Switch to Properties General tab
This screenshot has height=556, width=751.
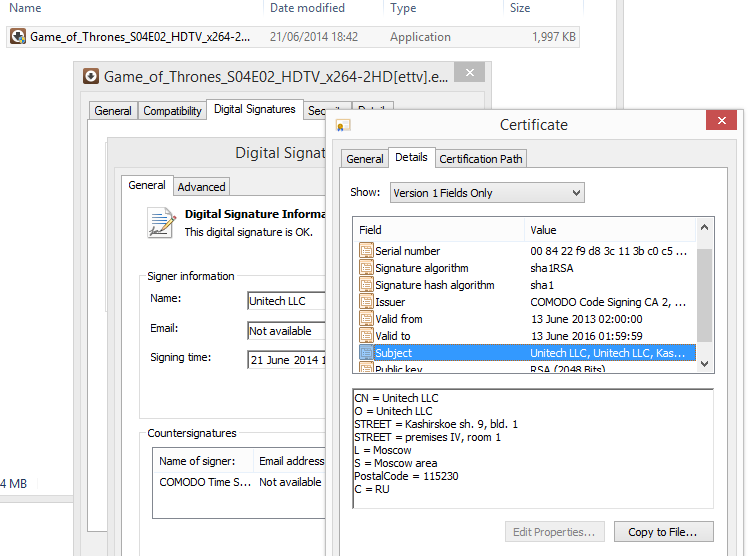(x=113, y=111)
